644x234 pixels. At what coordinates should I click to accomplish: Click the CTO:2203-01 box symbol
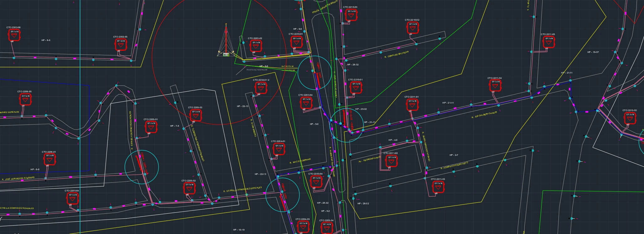point(297,42)
